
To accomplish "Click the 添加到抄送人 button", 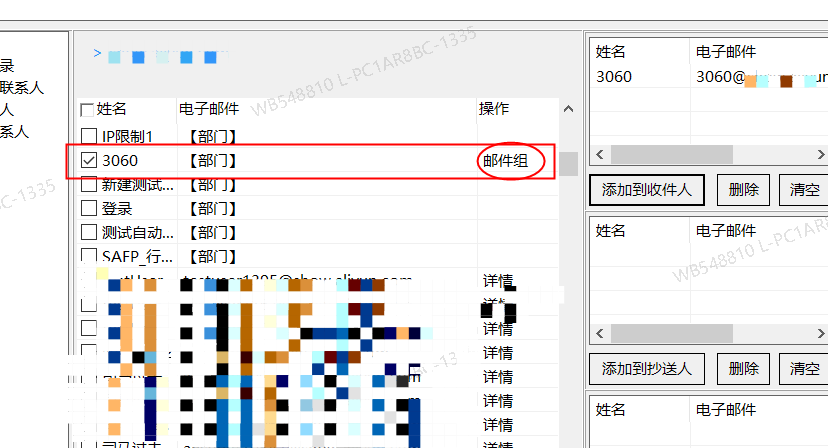I will pos(647,367).
